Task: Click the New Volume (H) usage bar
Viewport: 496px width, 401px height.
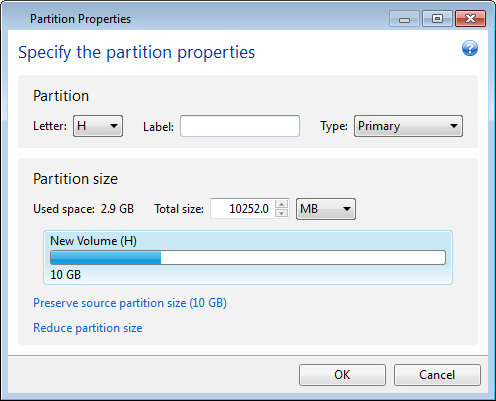Action: [x=248, y=258]
